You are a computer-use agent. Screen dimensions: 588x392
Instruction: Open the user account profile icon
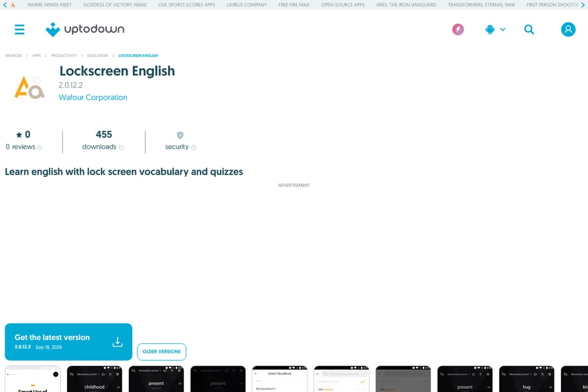tap(568, 29)
